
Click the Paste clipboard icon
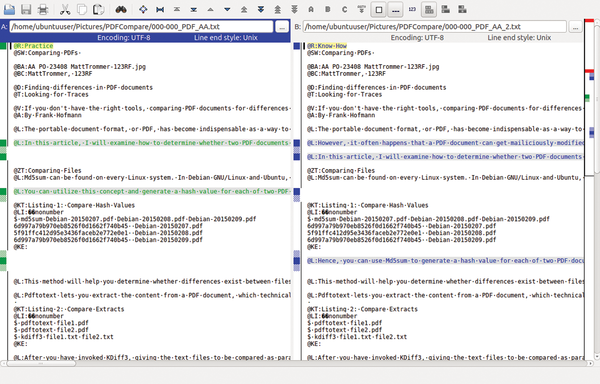click(x=98, y=9)
